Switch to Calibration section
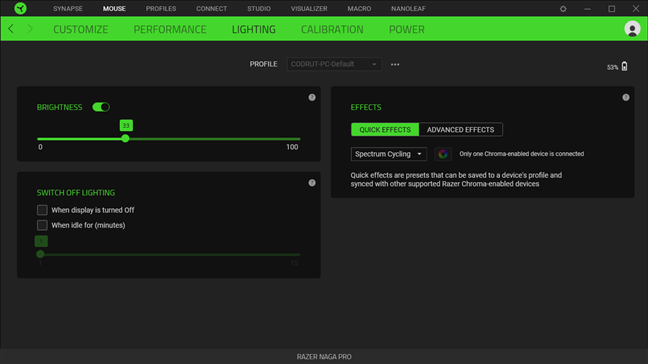Viewport: 648px width, 364px height. (x=332, y=29)
